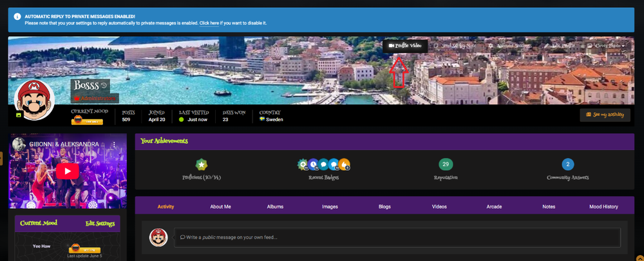Click the 'Click here' link to disable auto-reply

(x=209, y=23)
